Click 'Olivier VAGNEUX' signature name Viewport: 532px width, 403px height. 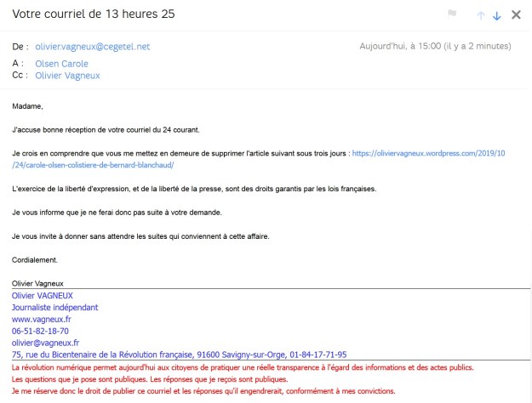[x=42, y=296]
